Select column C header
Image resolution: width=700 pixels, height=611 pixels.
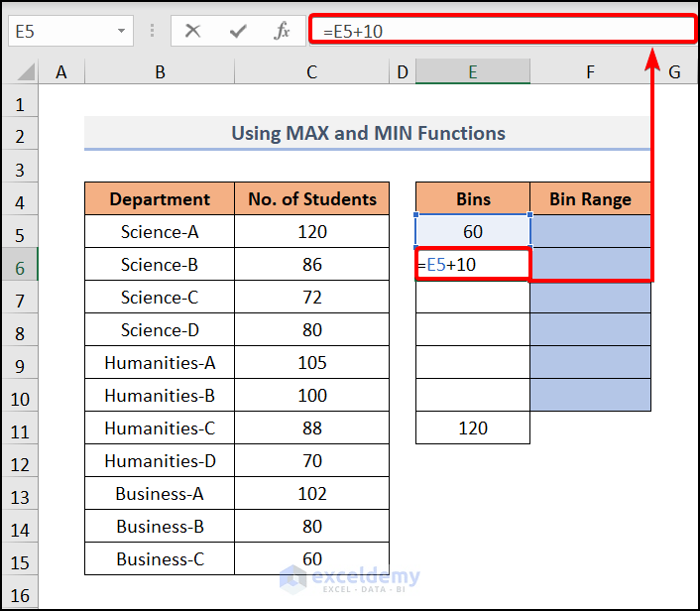312,71
